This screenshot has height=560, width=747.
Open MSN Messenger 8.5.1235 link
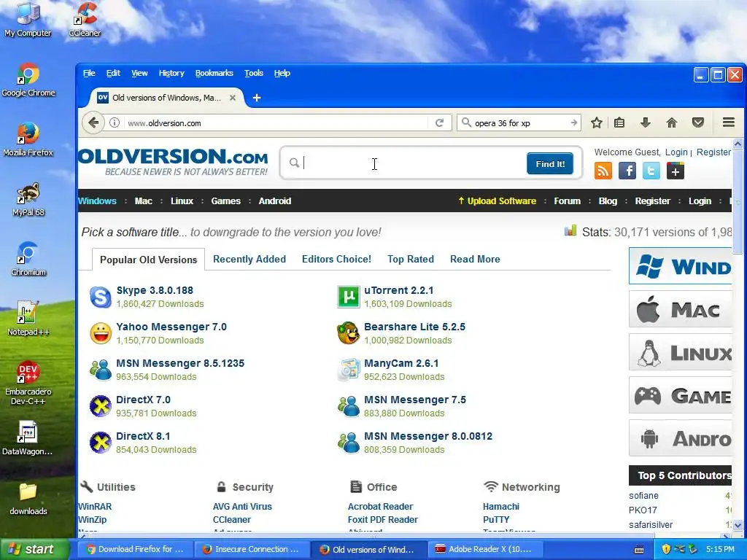point(180,363)
